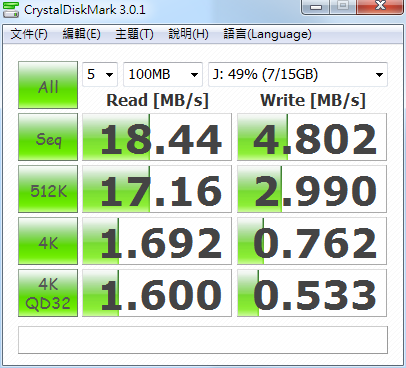Start the 4K benchmark test

click(x=48, y=241)
